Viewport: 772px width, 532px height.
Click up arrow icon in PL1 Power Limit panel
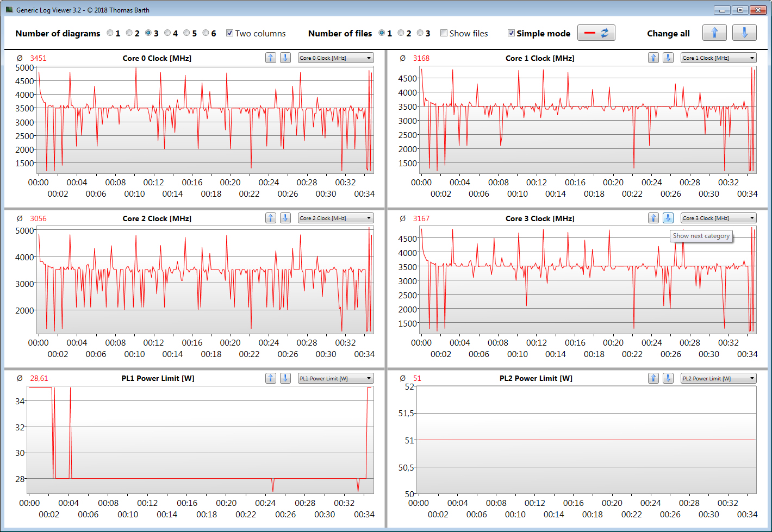271,378
